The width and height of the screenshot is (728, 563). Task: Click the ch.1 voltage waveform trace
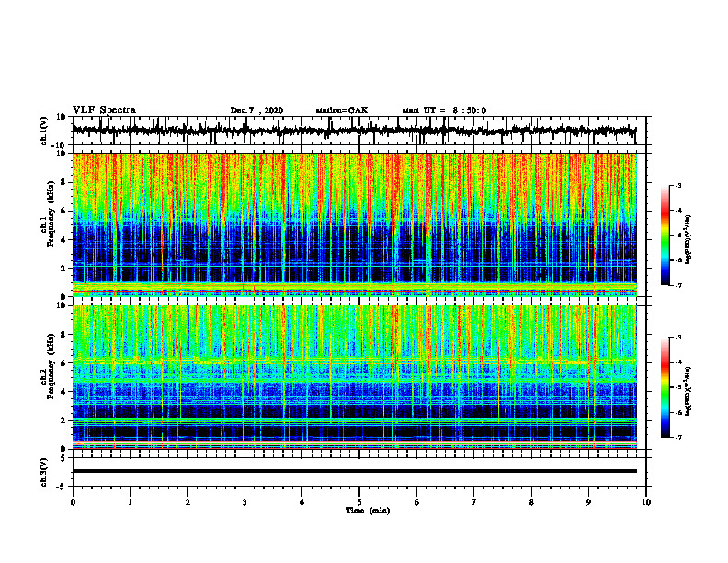(354, 131)
